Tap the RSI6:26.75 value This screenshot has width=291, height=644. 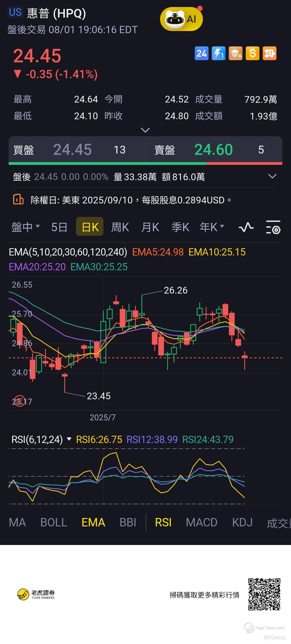click(x=99, y=439)
